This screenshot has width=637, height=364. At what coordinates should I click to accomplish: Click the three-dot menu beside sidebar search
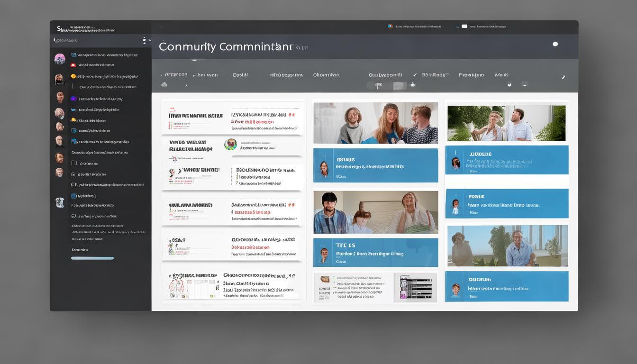(x=144, y=41)
